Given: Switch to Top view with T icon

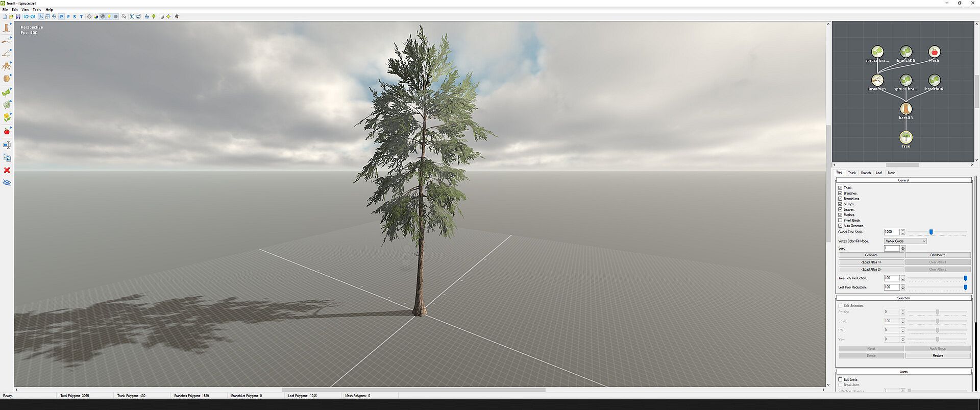Looking at the screenshot, I should (81, 17).
